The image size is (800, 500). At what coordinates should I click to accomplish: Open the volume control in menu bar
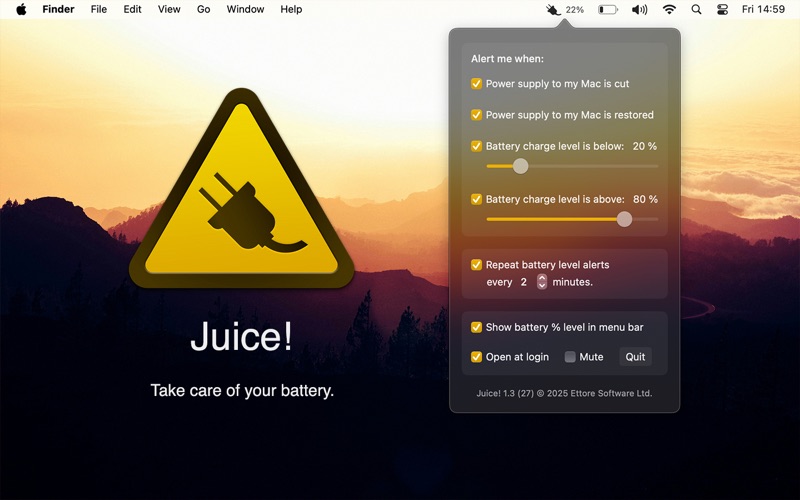[x=639, y=9]
